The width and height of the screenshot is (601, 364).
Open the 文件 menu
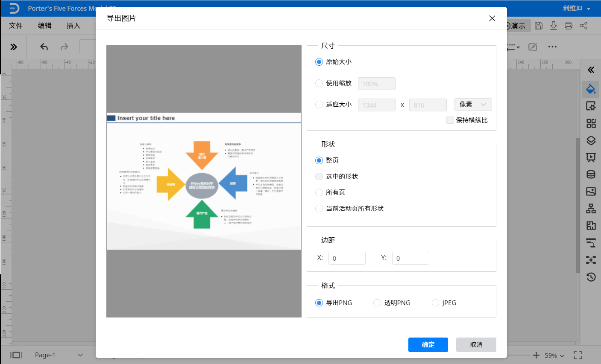coord(16,26)
